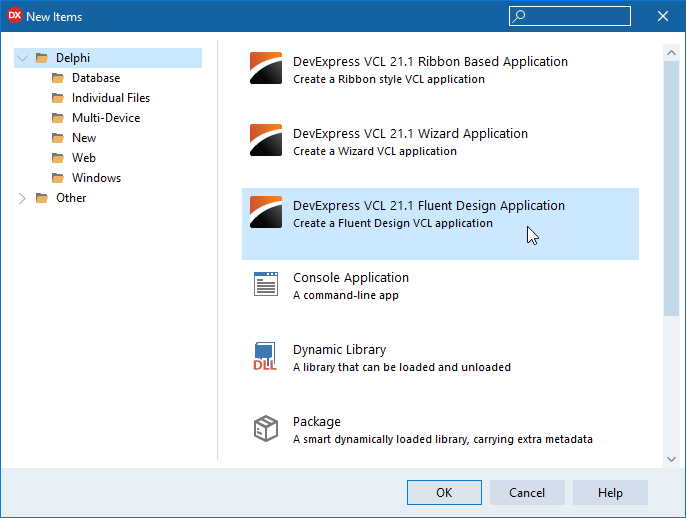Click the scroll down arrow
Image resolution: width=686 pixels, height=518 pixels.
[671, 459]
